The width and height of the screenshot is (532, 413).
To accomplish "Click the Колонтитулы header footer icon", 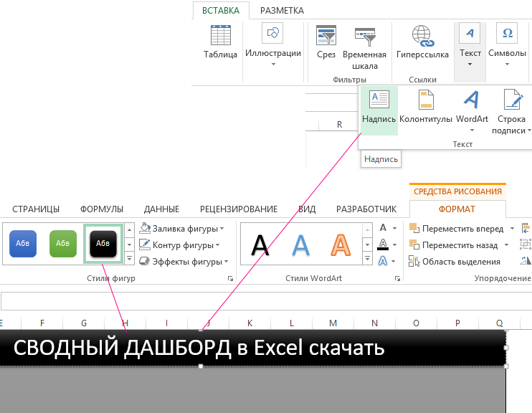I will [425, 100].
